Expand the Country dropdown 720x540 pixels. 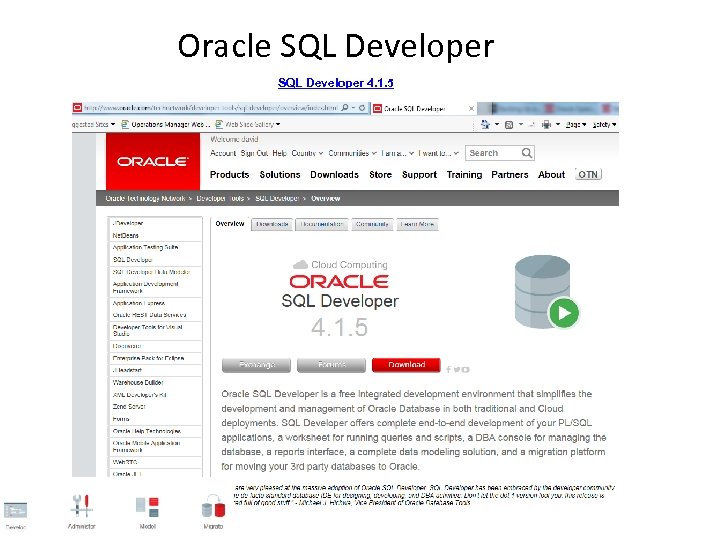click(307, 153)
